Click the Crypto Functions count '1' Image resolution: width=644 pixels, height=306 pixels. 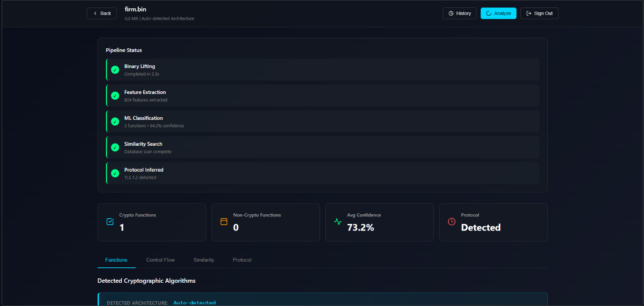pyautogui.click(x=122, y=227)
